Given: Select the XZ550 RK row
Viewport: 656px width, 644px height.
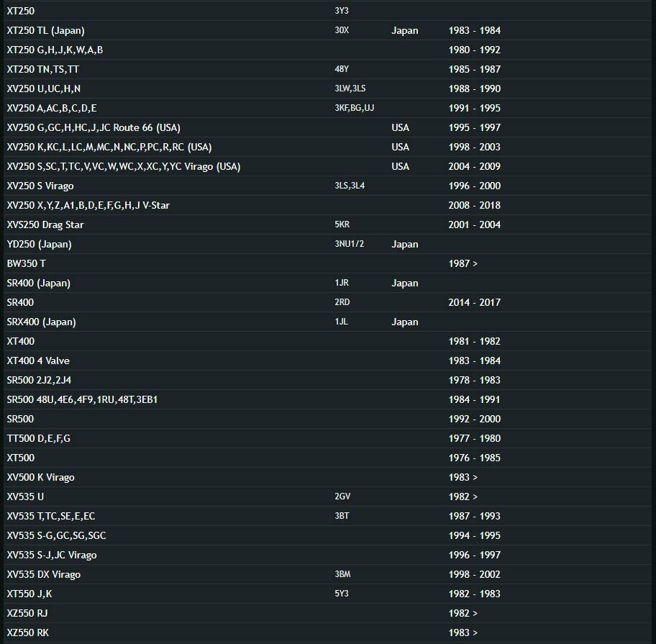Looking at the screenshot, I should click(x=28, y=633).
